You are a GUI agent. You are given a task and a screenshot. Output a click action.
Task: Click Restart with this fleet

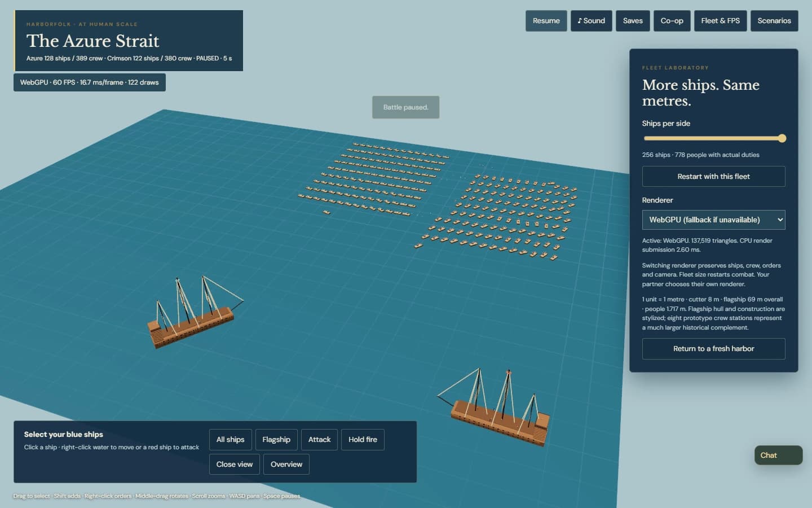(x=713, y=176)
